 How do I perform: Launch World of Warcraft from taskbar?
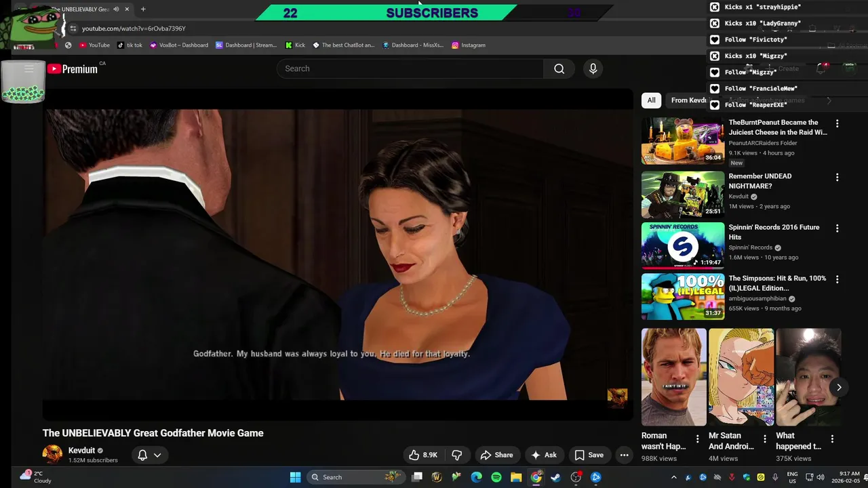click(x=437, y=477)
